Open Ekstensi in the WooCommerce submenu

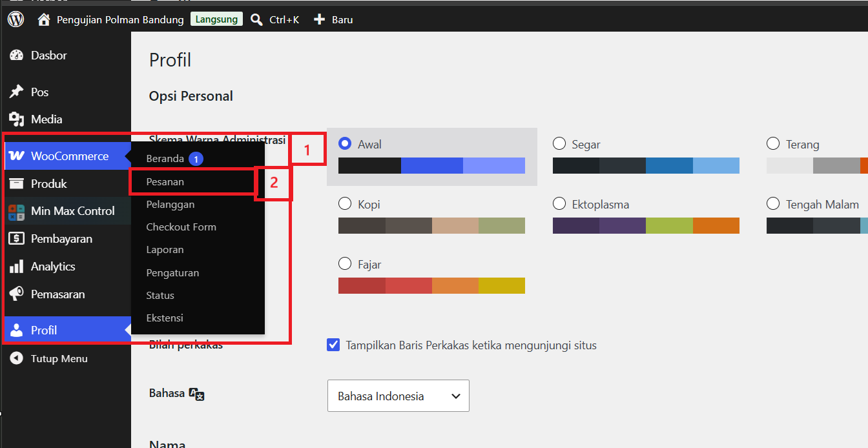point(165,318)
